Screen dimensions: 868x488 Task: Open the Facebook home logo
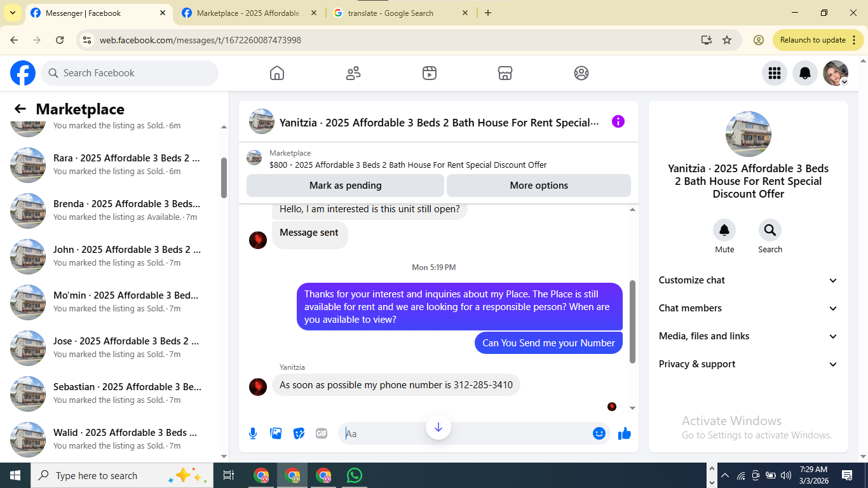[x=23, y=73]
